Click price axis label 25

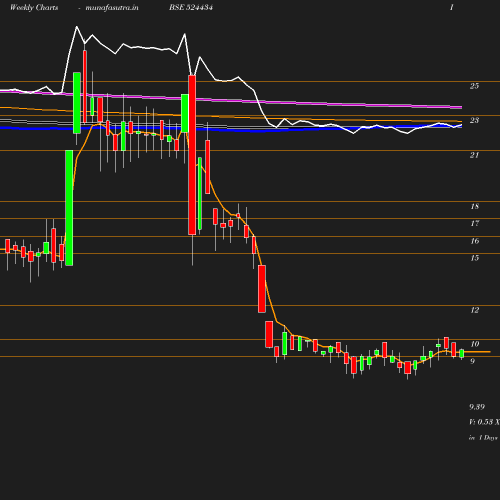point(474,86)
